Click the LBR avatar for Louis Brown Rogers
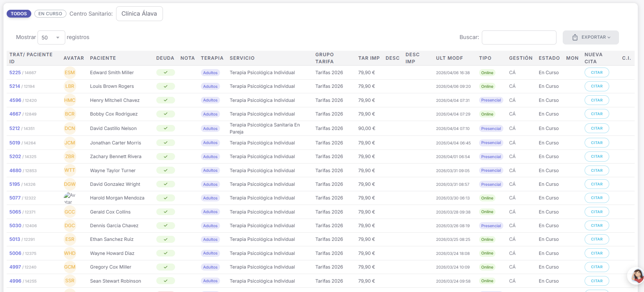Viewport: 644px width, 292px height. (70, 86)
